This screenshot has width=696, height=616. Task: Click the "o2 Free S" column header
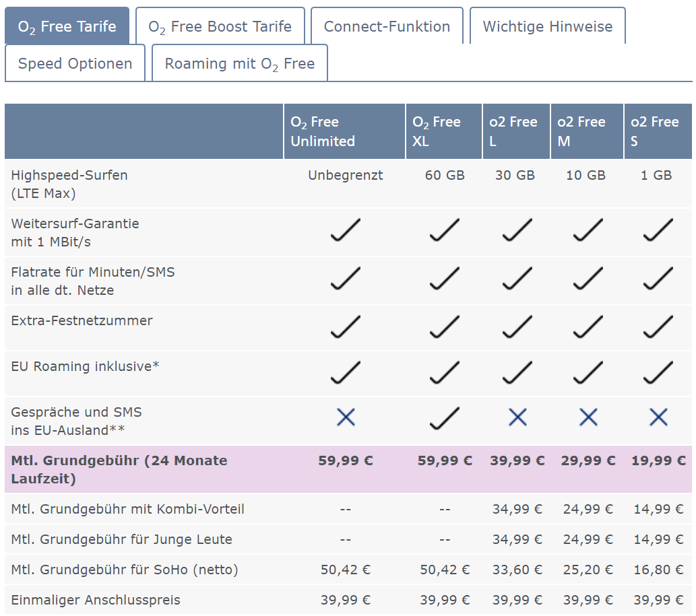[x=658, y=131]
